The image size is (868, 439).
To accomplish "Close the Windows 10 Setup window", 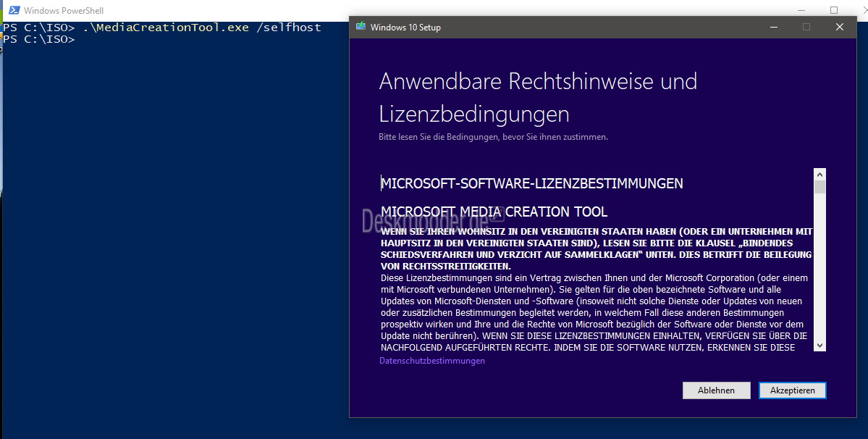I will (840, 27).
